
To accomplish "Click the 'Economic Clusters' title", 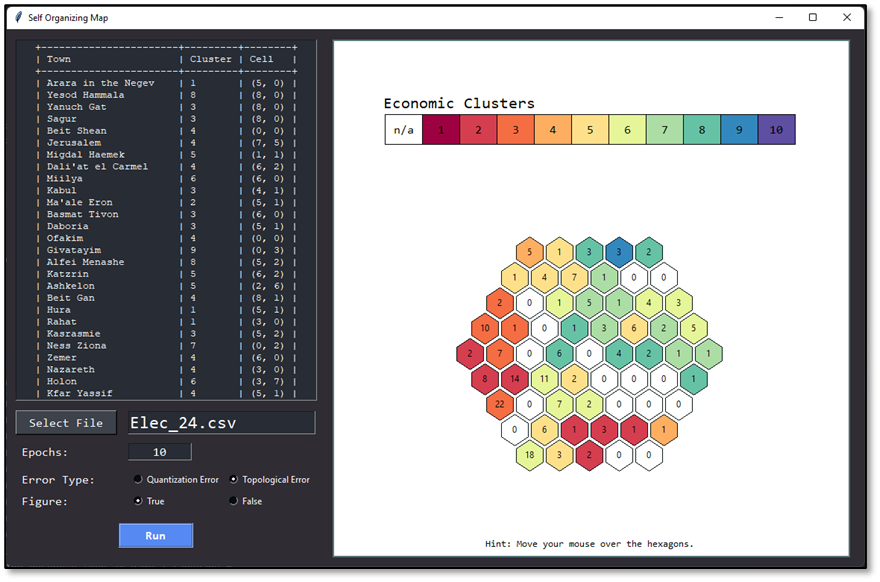I will [x=459, y=103].
